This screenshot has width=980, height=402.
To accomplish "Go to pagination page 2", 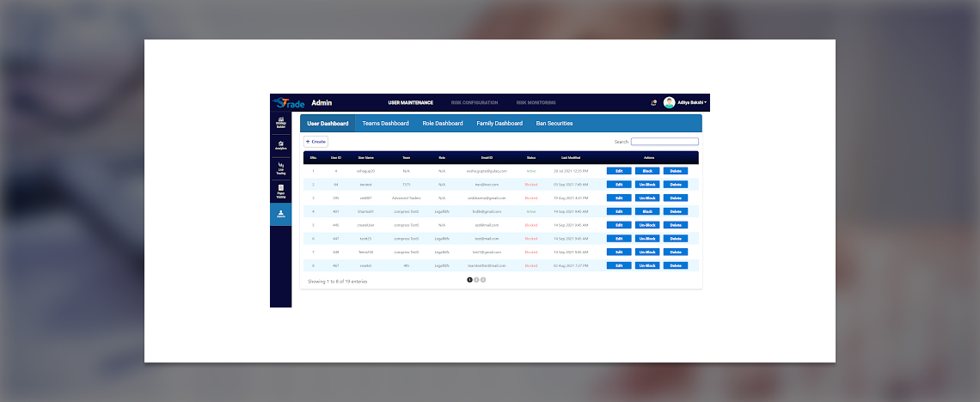I will 476,280.
